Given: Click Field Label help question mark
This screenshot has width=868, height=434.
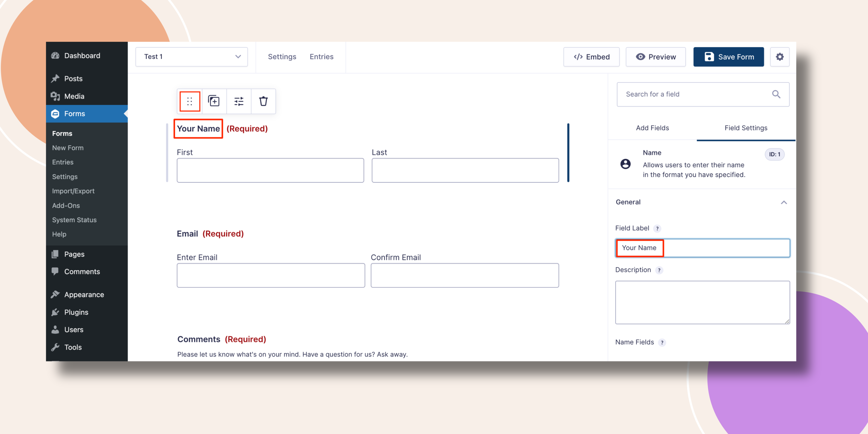Looking at the screenshot, I should click(x=657, y=228).
